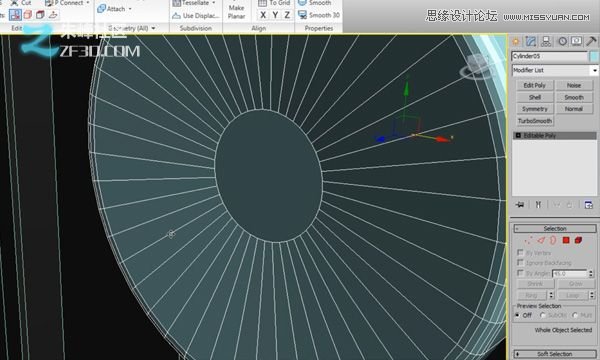Click To Grid align tool
Screen dimensions: 600x360
coord(274,3)
